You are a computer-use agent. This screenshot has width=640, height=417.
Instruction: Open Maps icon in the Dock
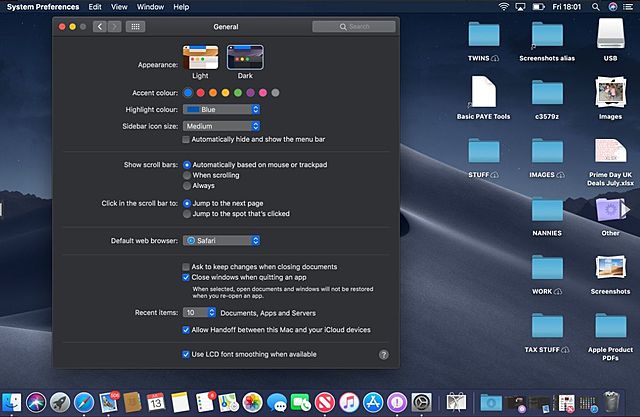pyautogui.click(x=229, y=403)
